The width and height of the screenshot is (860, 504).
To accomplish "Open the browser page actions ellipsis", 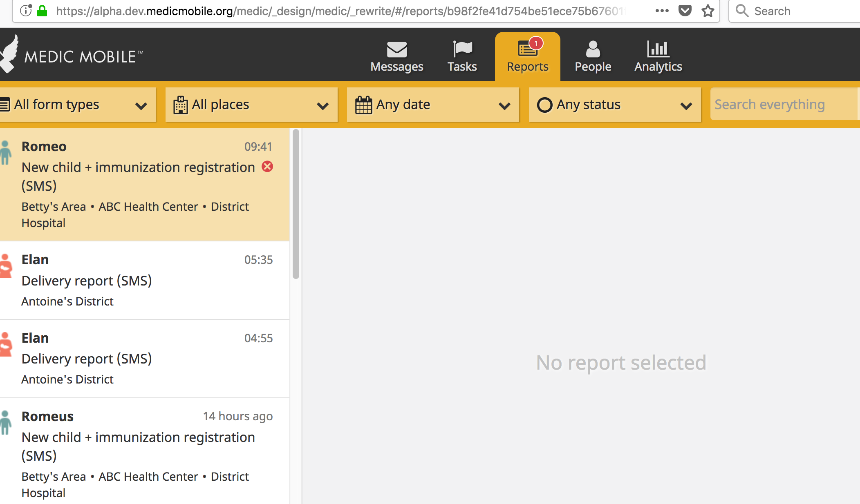I will click(662, 11).
